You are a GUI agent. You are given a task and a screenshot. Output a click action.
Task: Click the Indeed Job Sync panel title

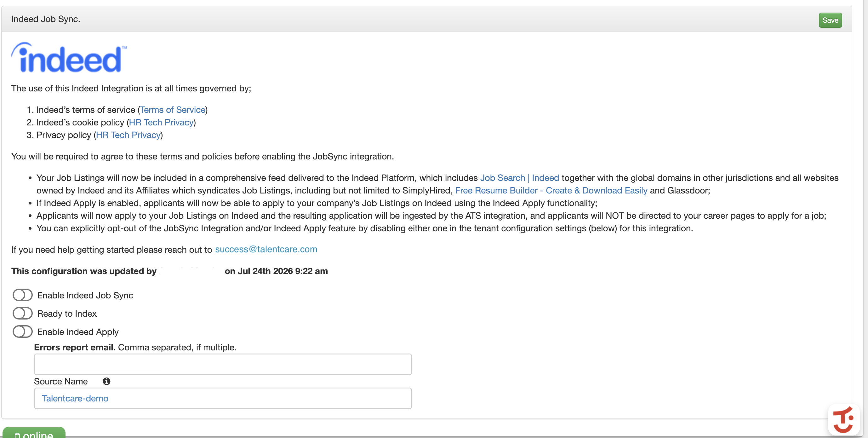point(46,19)
